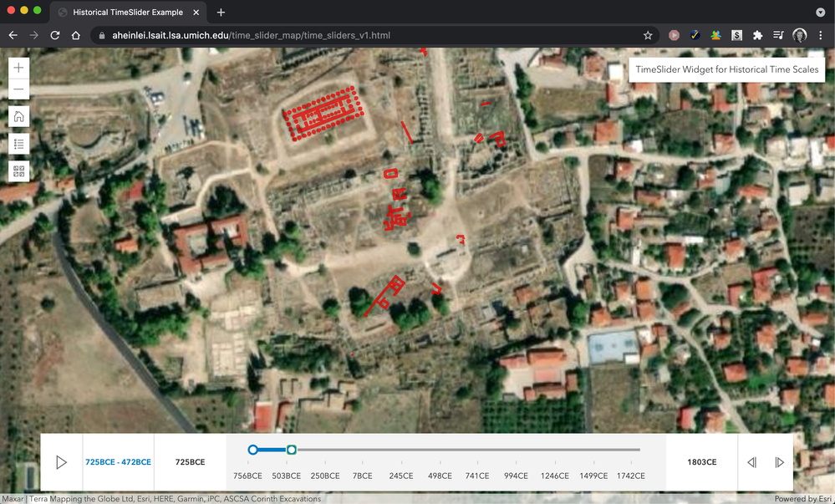The height and width of the screenshot is (504, 835).
Task: Open Chrome three-dot menu
Action: (820, 36)
